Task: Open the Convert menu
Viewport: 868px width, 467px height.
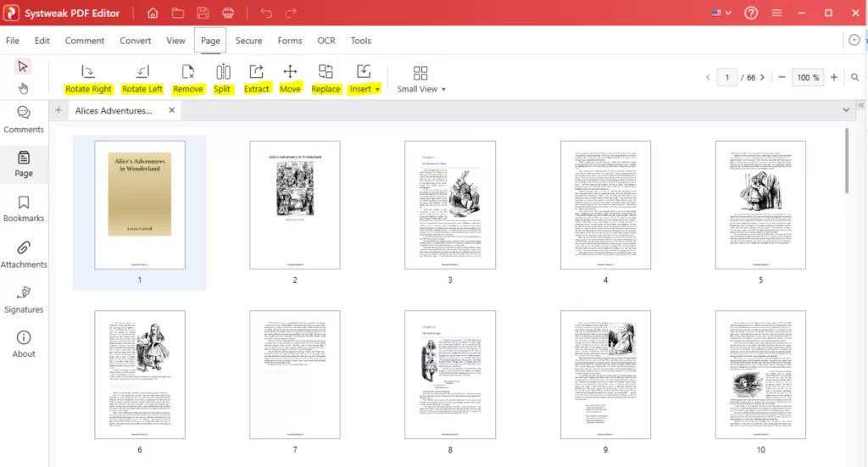Action: pos(135,41)
